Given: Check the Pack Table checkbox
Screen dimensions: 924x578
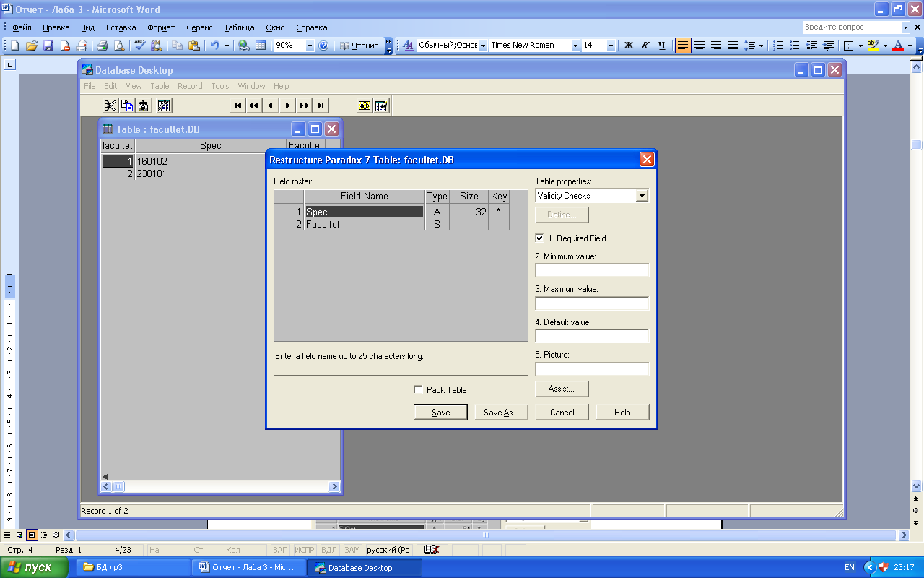Looking at the screenshot, I should click(418, 389).
